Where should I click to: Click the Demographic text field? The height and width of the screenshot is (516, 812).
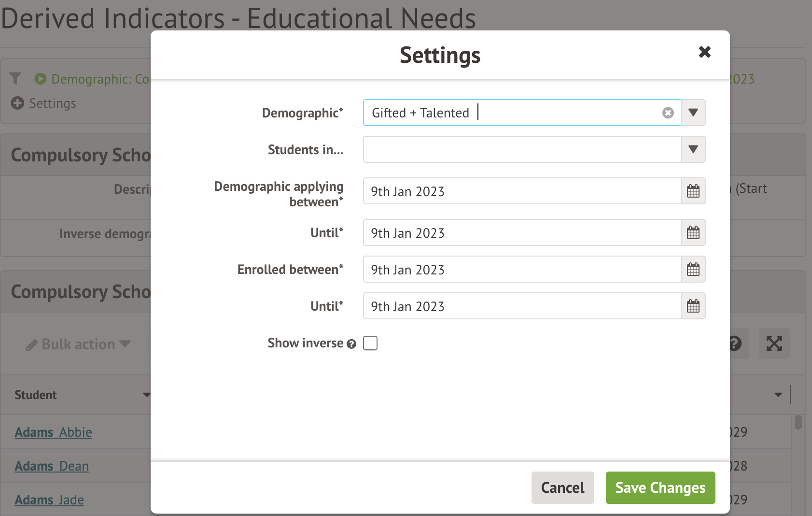click(512, 113)
